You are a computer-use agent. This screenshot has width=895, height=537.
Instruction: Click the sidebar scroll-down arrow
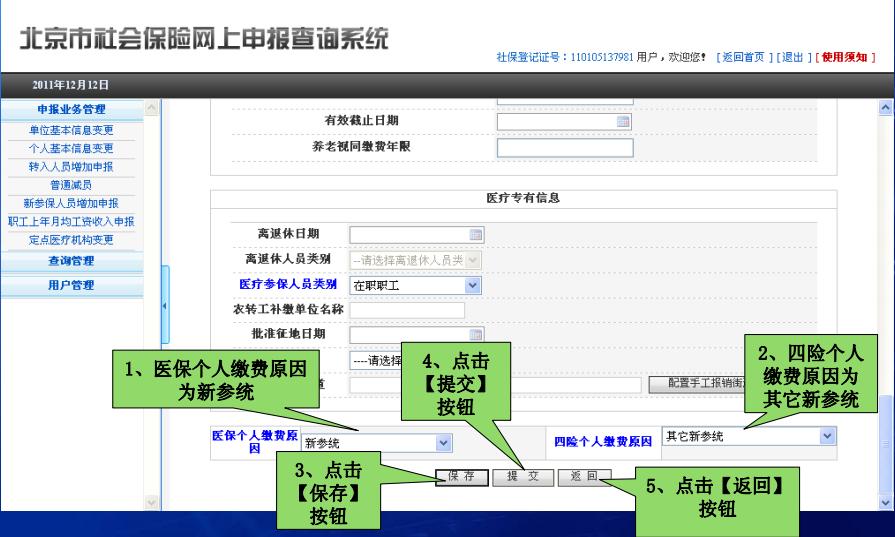coord(151,502)
